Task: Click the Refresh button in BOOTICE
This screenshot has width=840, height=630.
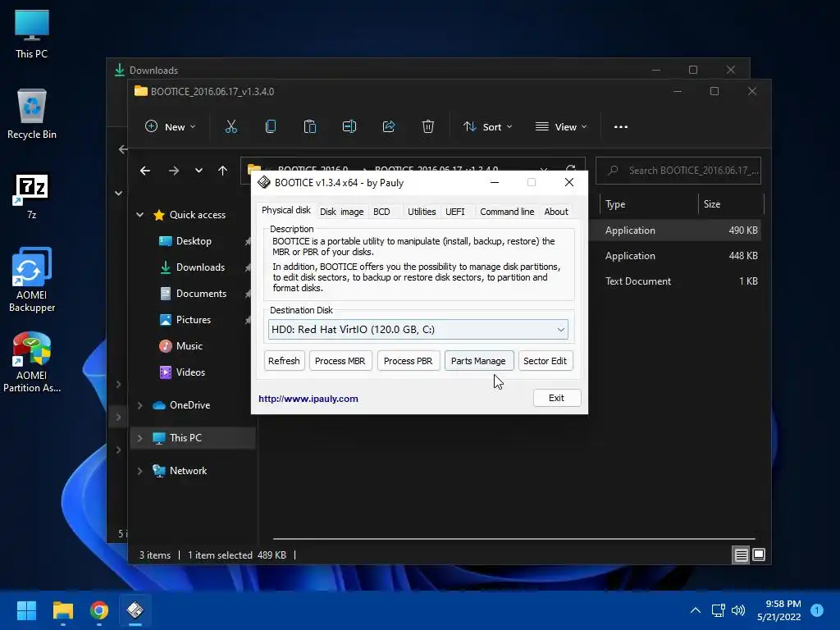Action: pyautogui.click(x=284, y=361)
